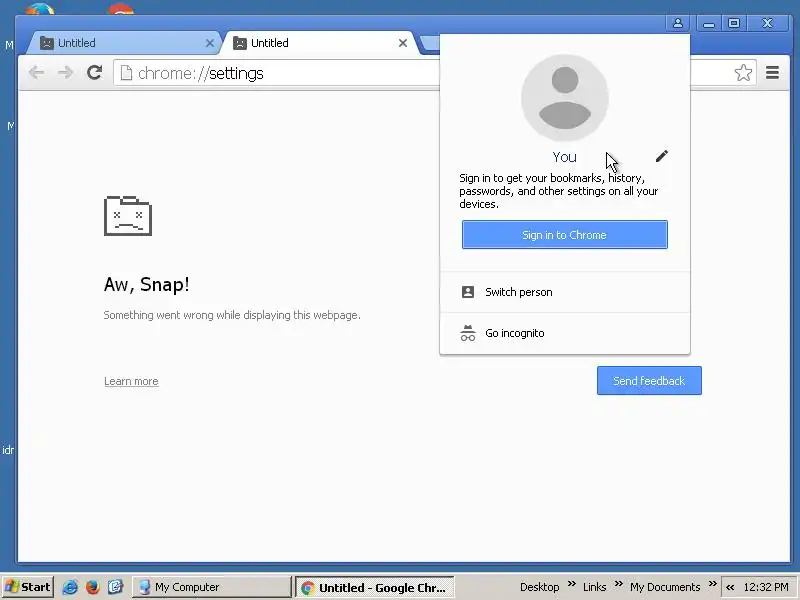Click the Aw, Snap! heading
Image resolution: width=800 pixels, height=600 pixels.
(x=146, y=284)
